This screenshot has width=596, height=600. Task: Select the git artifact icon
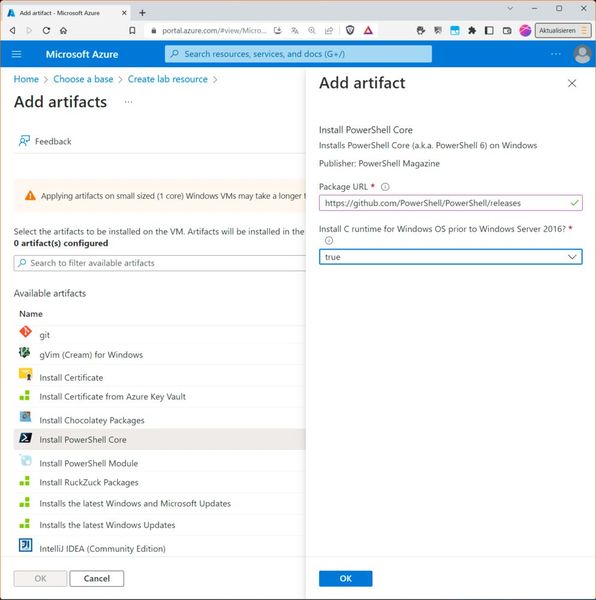(x=25, y=331)
